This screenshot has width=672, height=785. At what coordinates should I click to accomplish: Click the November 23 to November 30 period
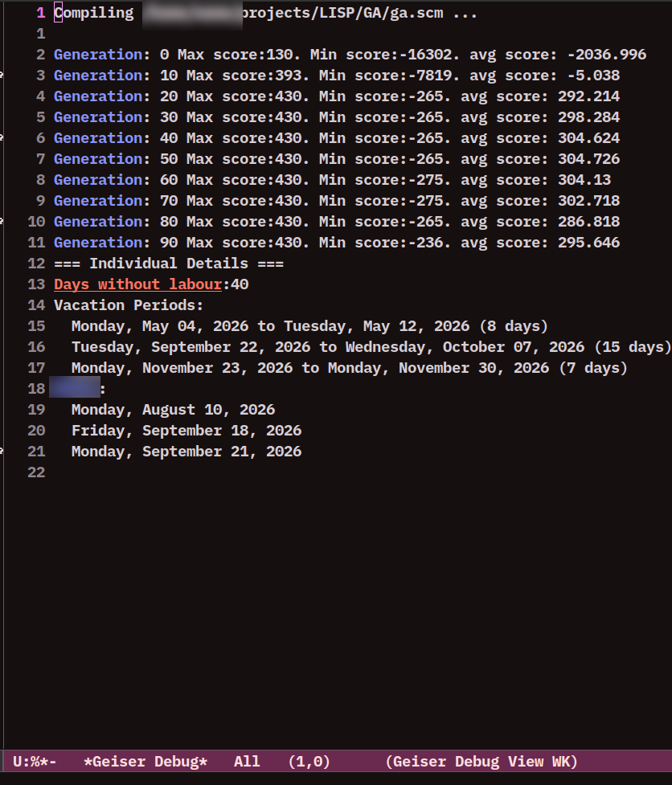[350, 369]
